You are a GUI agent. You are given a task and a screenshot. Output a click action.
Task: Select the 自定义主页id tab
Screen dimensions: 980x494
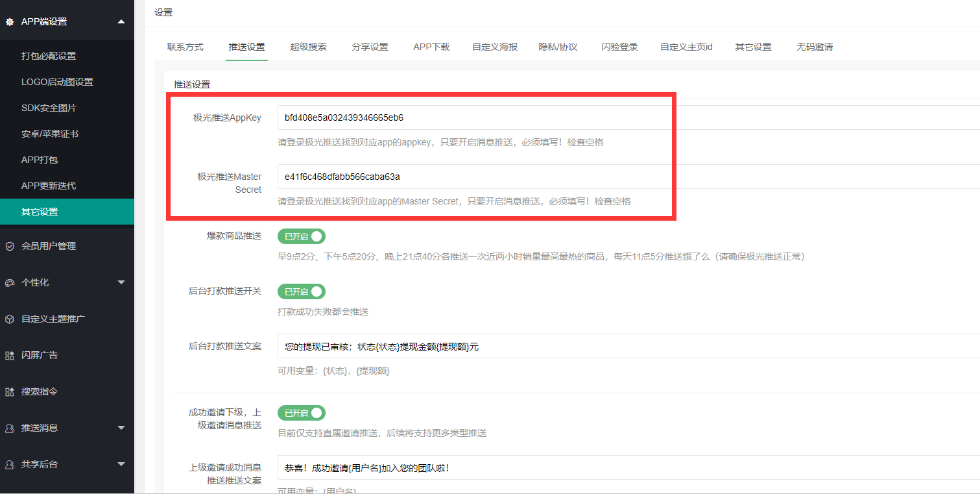tap(686, 47)
